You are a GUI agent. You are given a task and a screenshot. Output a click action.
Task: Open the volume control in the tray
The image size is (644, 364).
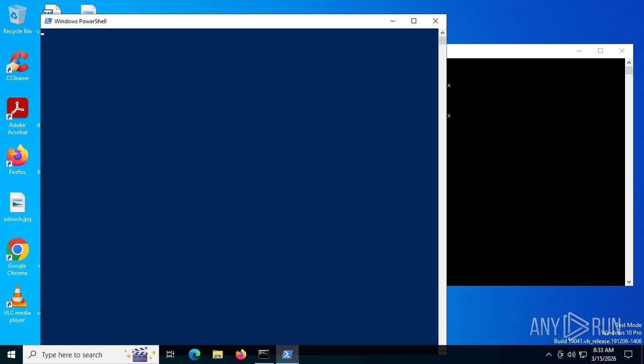coord(571,355)
